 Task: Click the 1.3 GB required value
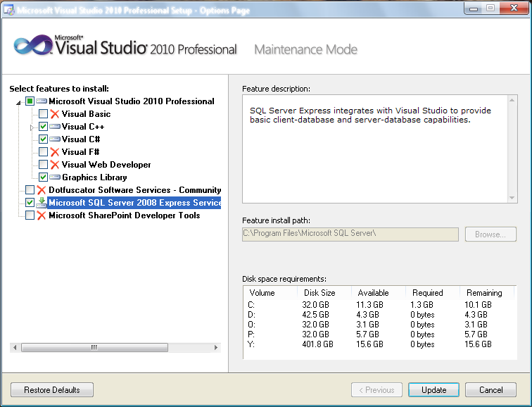tap(422, 305)
